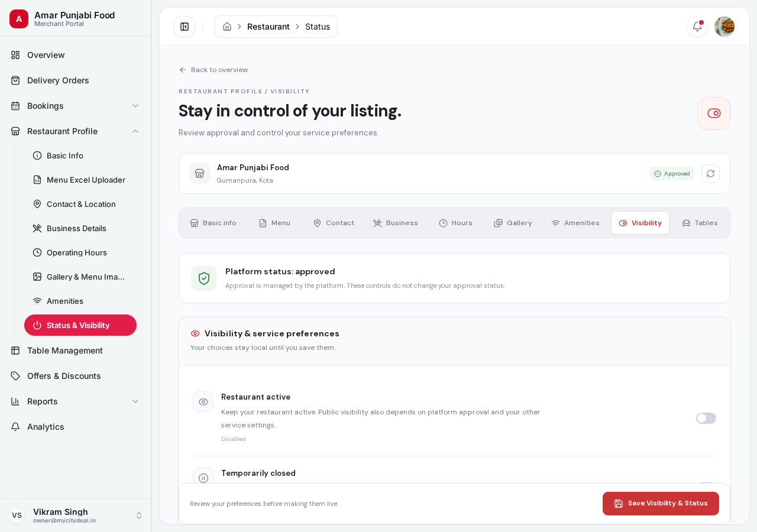Switch to the Tables tab

[700, 223]
